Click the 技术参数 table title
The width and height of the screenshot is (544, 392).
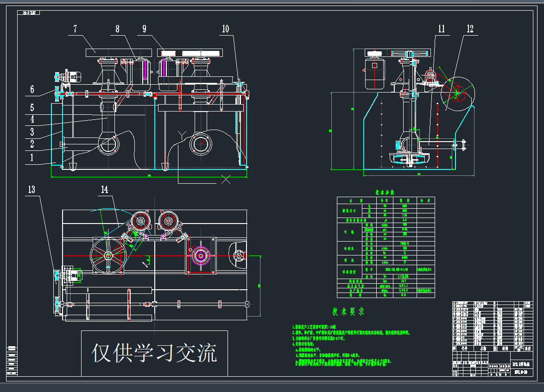pyautogui.click(x=384, y=192)
